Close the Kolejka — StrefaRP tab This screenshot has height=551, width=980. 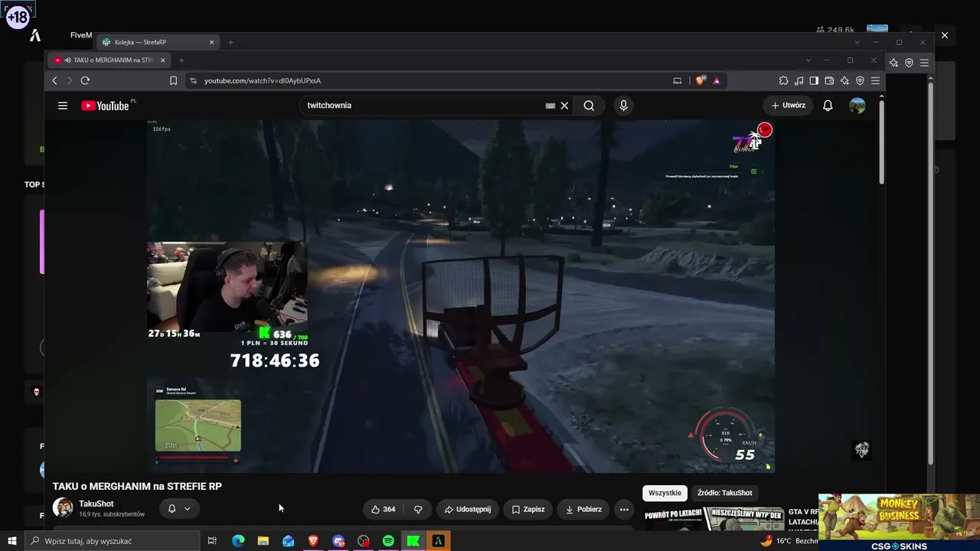tap(212, 42)
